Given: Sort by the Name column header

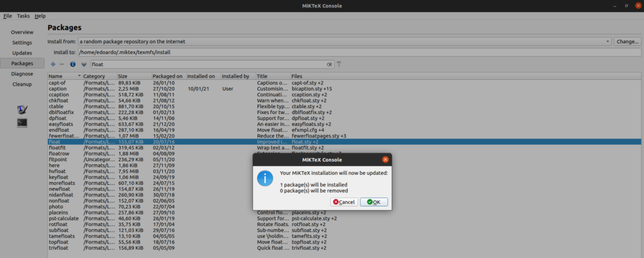Looking at the screenshot, I should pos(65,76).
